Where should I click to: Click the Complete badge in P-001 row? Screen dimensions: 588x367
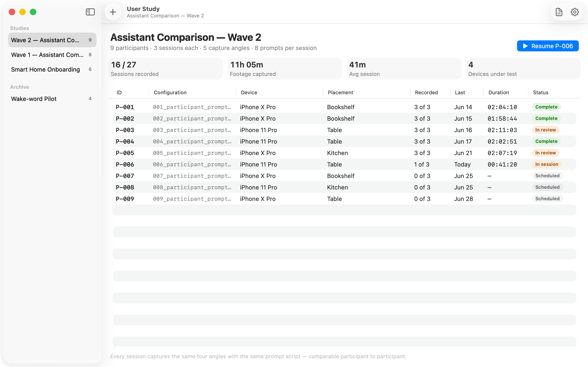coord(546,107)
